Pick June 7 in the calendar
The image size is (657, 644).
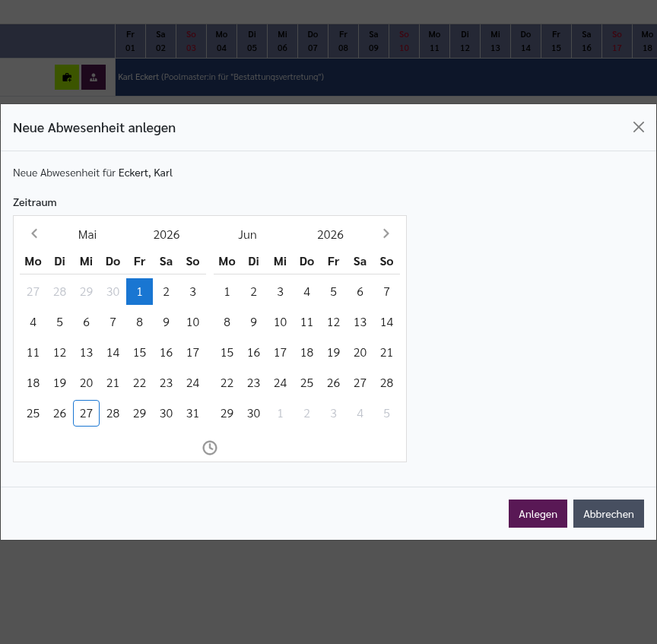click(x=387, y=292)
